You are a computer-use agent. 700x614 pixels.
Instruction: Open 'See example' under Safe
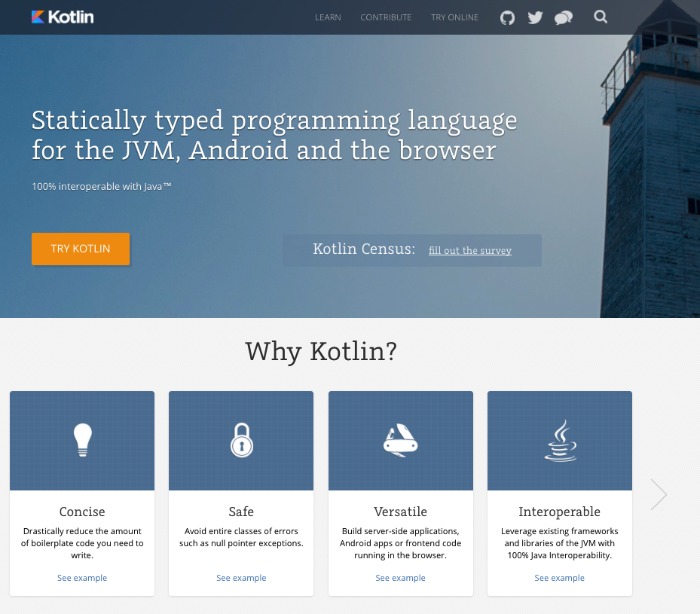tap(241, 578)
